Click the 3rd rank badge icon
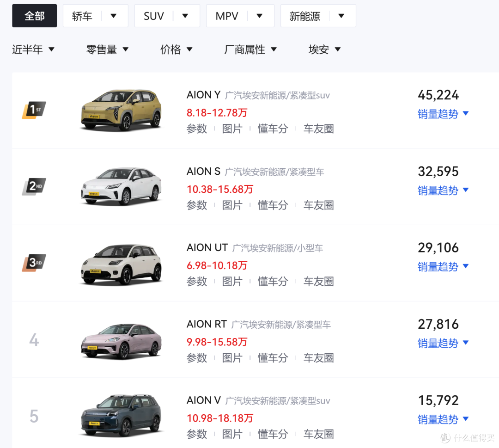499x448 pixels. point(34,263)
